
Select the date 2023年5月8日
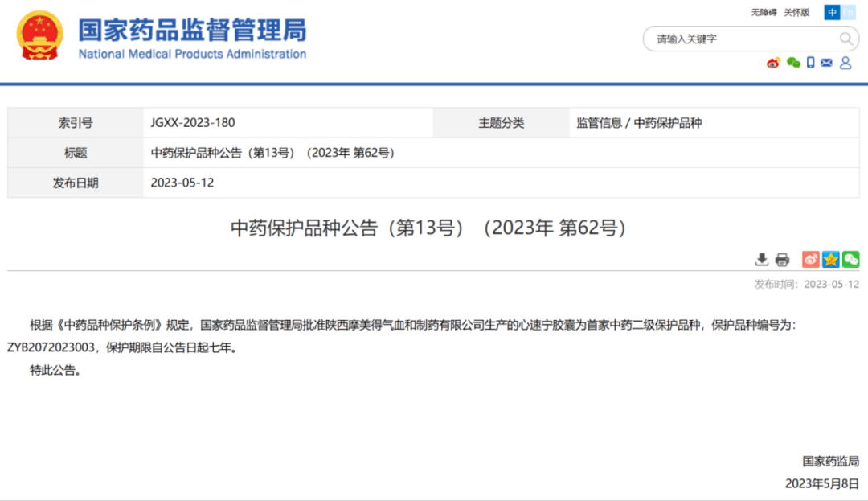822,483
